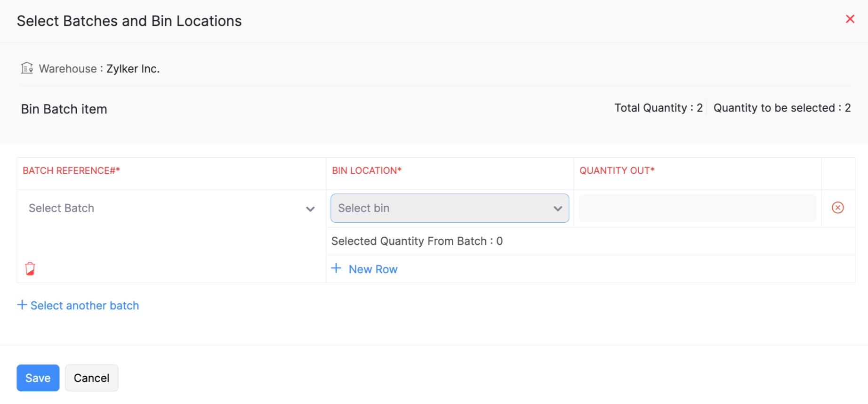Click the Select bin chevron arrow
Screen dimensions: 868x404
point(558,208)
